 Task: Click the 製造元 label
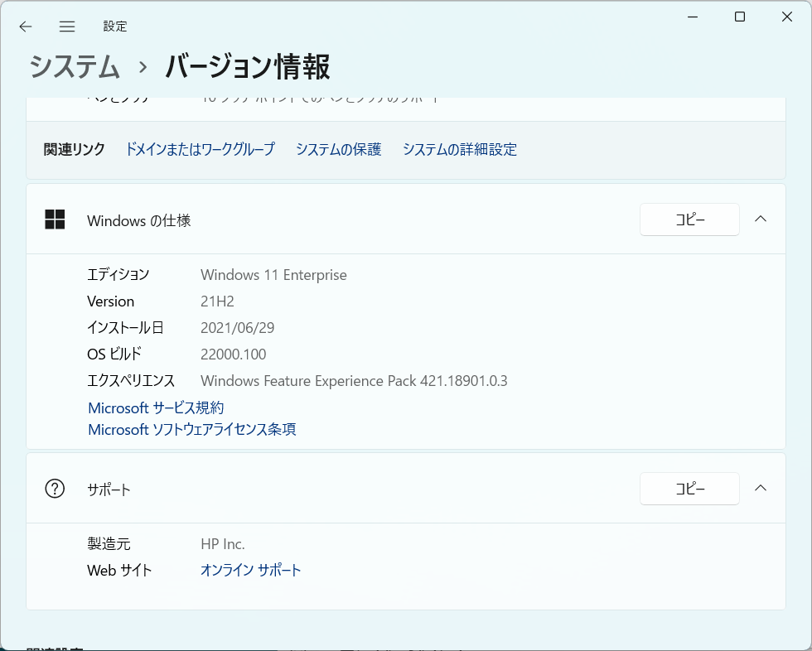(x=109, y=544)
